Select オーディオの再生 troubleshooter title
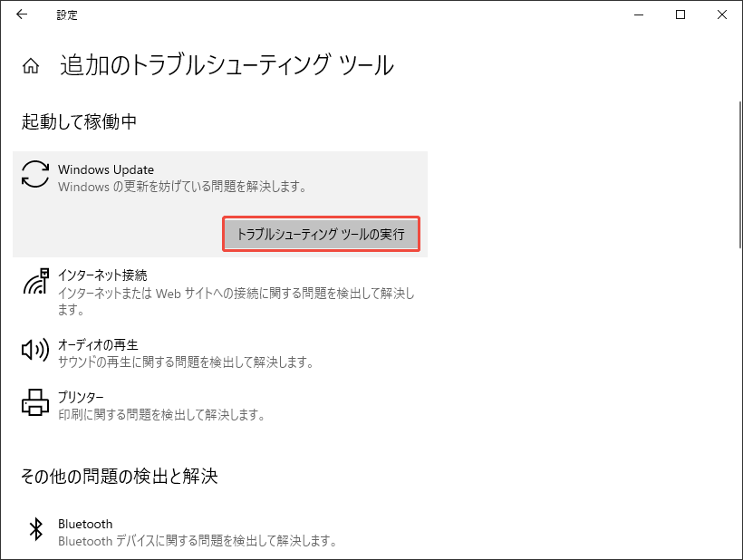Viewport: 743px width, 560px height. click(98, 345)
